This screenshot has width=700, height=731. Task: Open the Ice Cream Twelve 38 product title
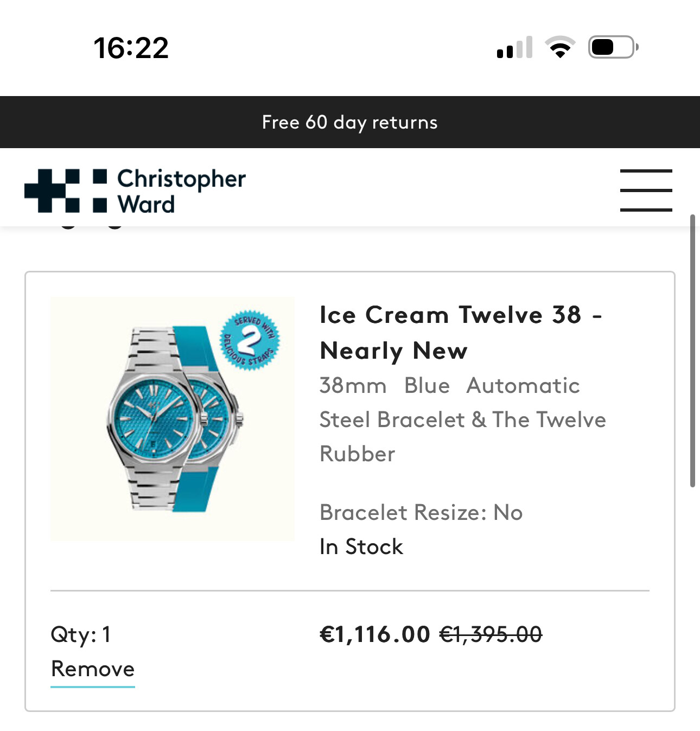click(461, 333)
